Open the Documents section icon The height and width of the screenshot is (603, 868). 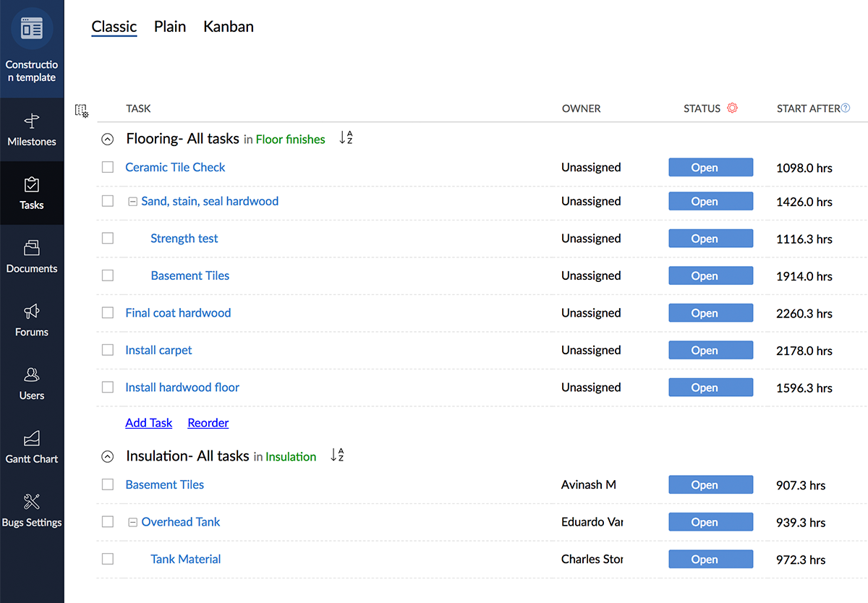click(32, 248)
